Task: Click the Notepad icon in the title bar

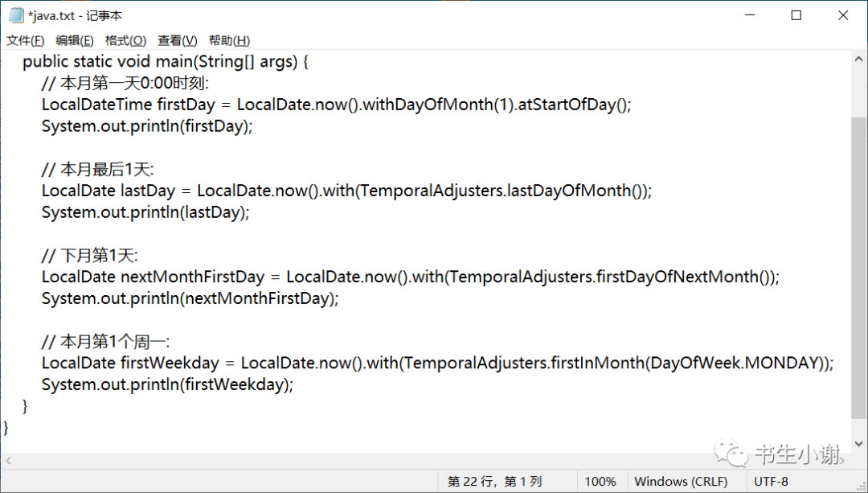Action: pyautogui.click(x=14, y=14)
